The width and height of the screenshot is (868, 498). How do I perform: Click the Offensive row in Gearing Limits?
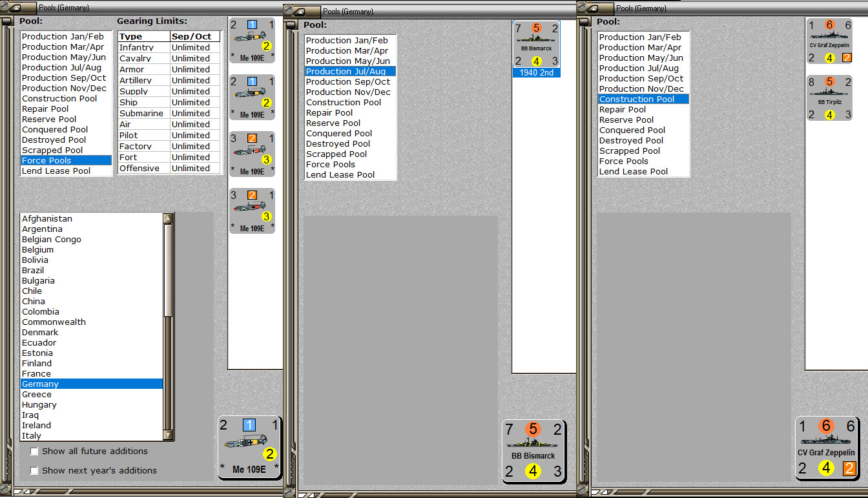(169, 169)
